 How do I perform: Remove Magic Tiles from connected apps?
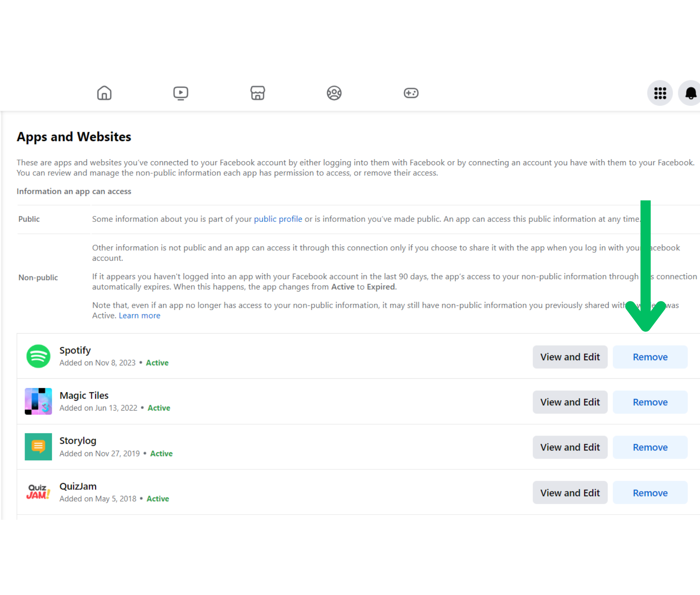[x=650, y=402]
